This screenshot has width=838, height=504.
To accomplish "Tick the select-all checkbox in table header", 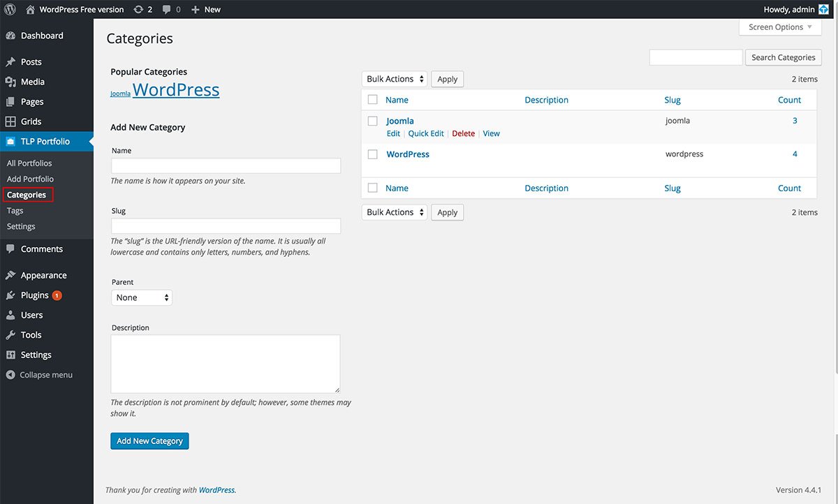I will coord(373,100).
